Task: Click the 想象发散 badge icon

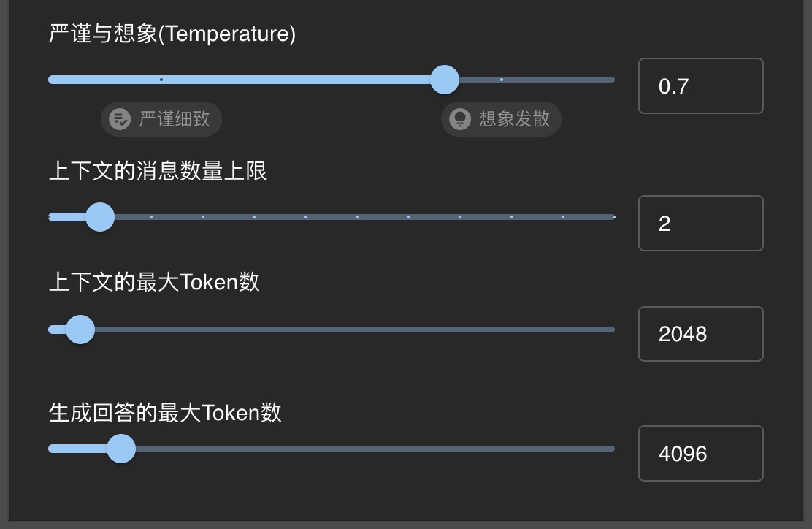Action: point(458,119)
